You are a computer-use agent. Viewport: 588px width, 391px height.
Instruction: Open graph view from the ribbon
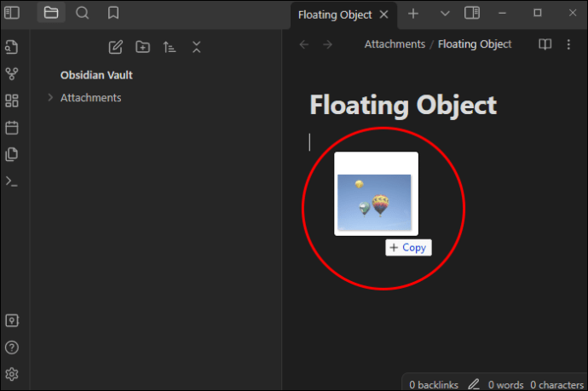coord(12,74)
